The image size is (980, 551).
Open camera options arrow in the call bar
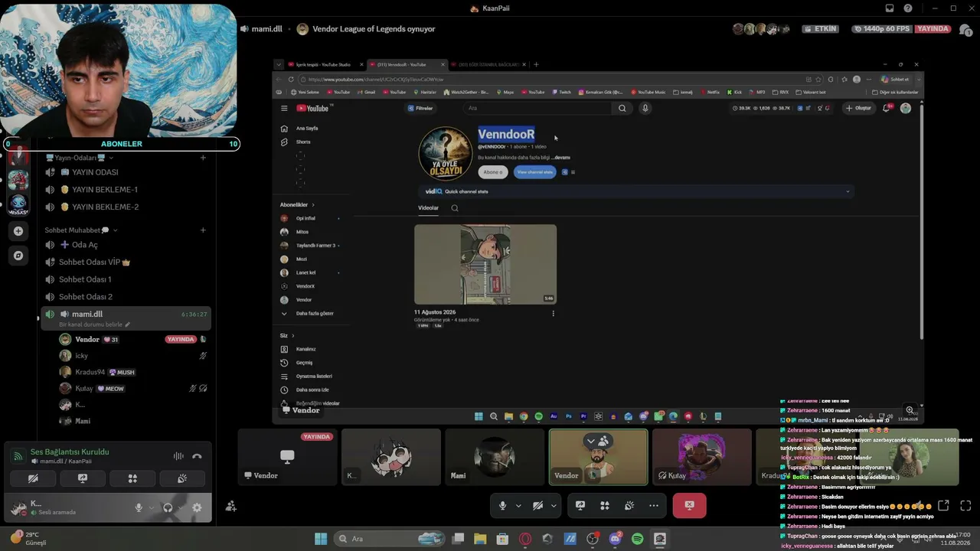[554, 505]
